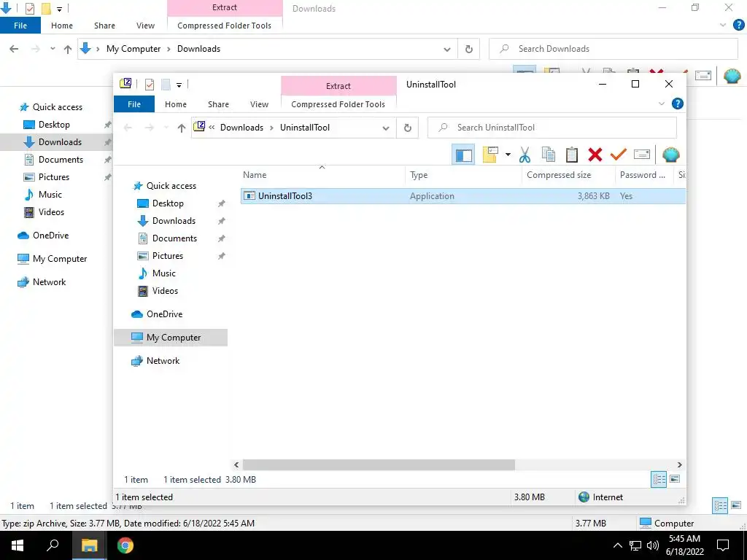Open the Share tab in Downloads window
Viewport: 747px width, 560px height.
[x=104, y=26]
